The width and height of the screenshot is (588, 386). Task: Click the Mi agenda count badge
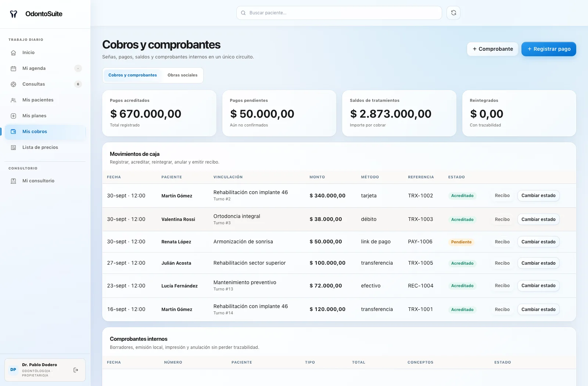[78, 68]
